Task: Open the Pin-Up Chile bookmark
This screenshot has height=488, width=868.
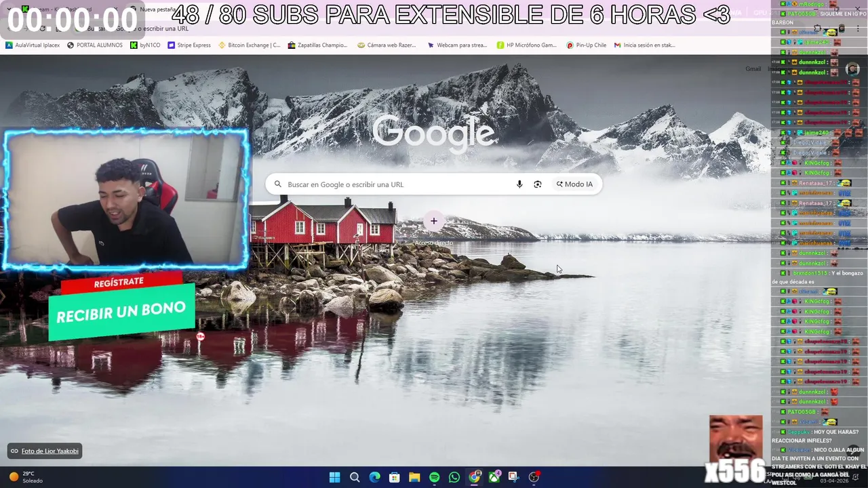Action: [587, 45]
